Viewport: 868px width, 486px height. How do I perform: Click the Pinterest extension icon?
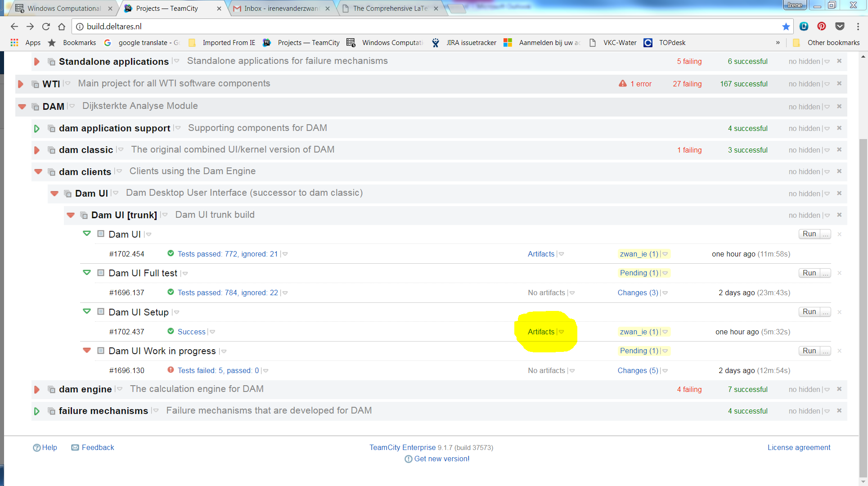821,27
